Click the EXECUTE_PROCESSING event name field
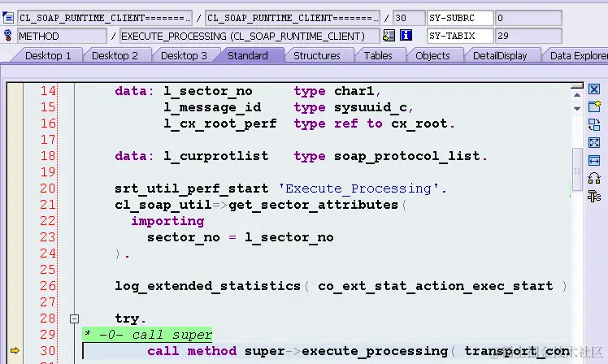Image resolution: width=608 pixels, height=364 pixels. [250, 36]
